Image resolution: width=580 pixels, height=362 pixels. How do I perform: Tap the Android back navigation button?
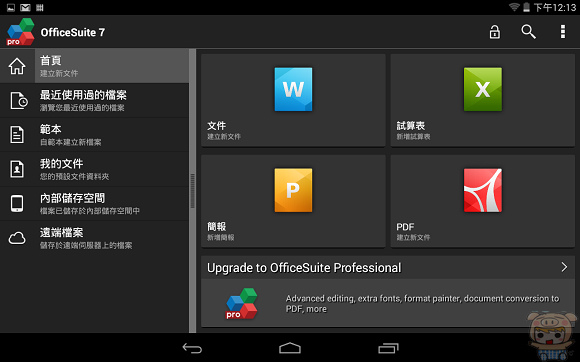click(192, 348)
